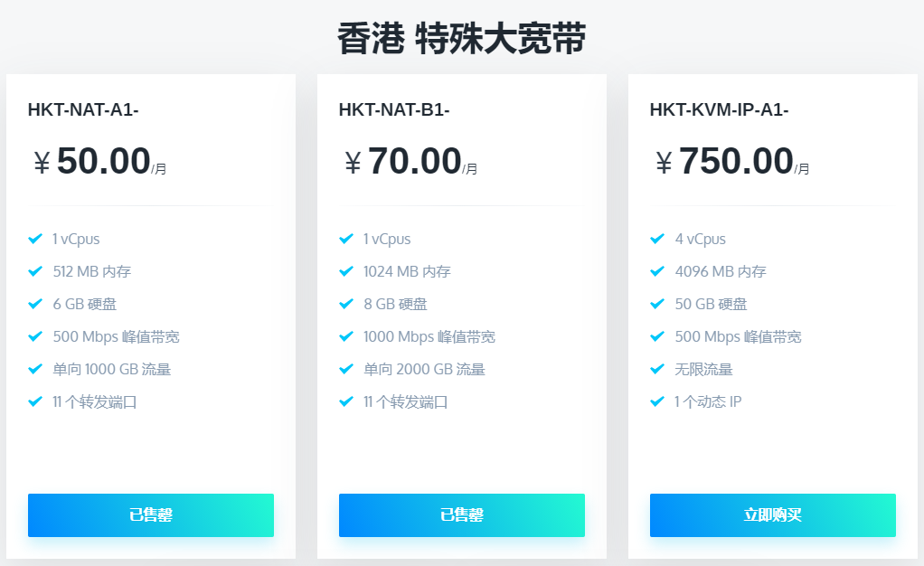Select the HKT-NAT-B1- plan title
The height and width of the screenshot is (566, 924).
[394, 110]
